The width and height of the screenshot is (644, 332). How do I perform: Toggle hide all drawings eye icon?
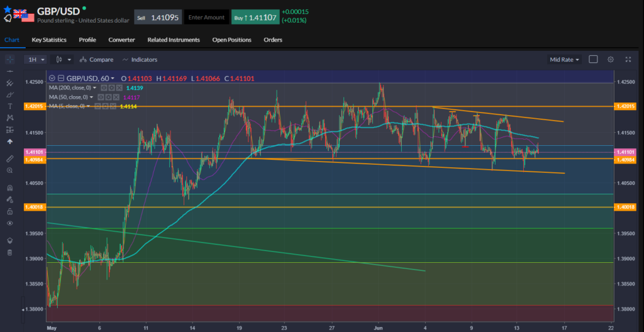coord(9,223)
